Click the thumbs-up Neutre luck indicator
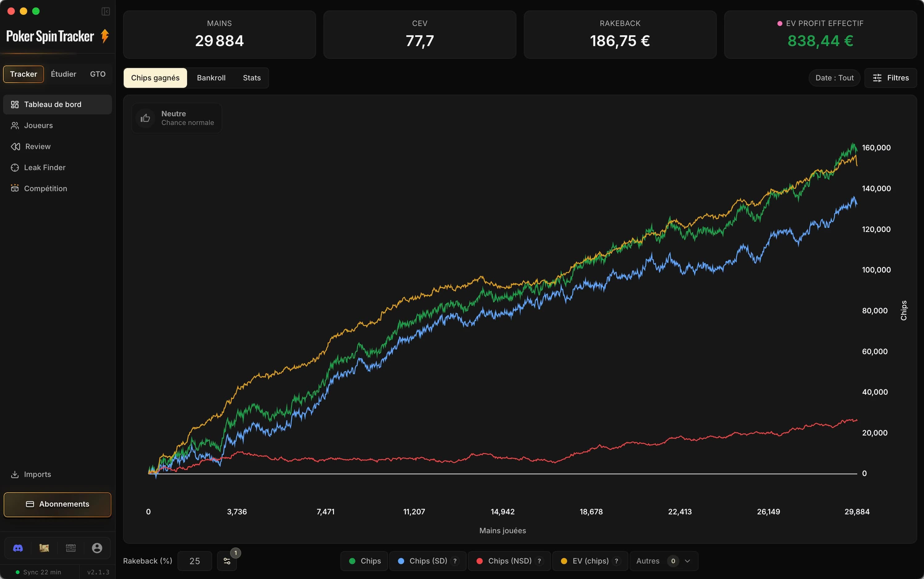 pyautogui.click(x=177, y=118)
